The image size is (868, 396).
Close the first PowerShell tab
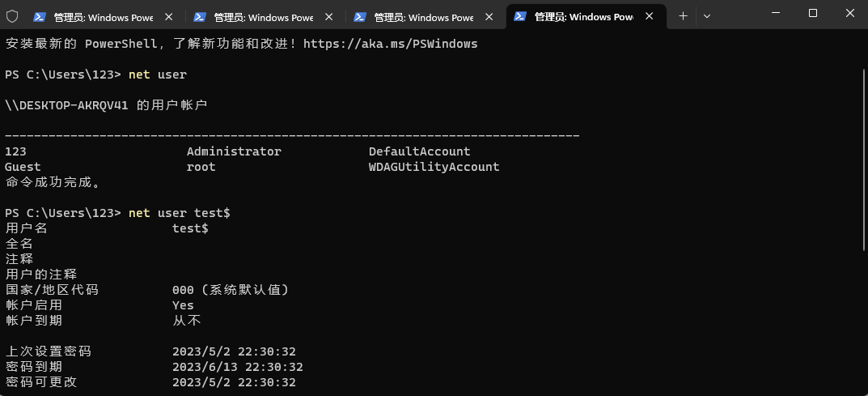click(x=169, y=17)
